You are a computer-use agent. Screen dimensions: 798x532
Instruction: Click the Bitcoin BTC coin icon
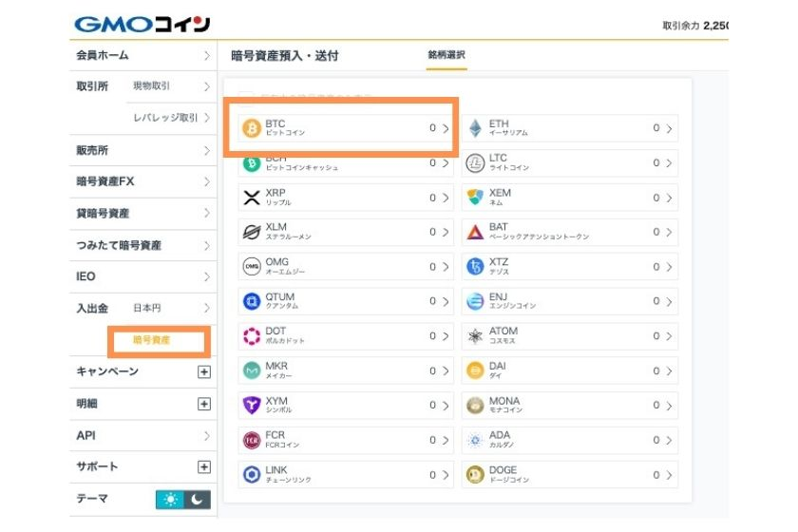(252, 128)
